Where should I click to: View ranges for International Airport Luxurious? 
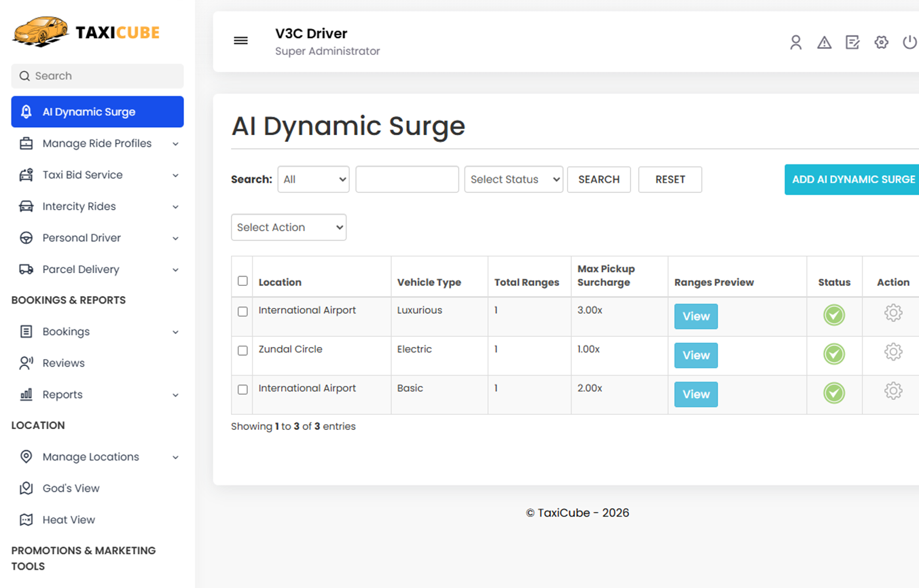coord(696,316)
